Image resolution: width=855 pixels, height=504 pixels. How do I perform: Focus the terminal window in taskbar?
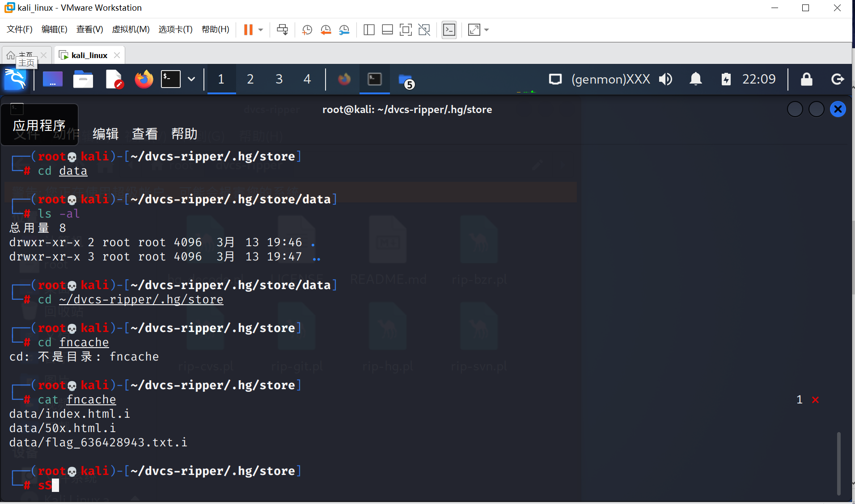point(375,80)
